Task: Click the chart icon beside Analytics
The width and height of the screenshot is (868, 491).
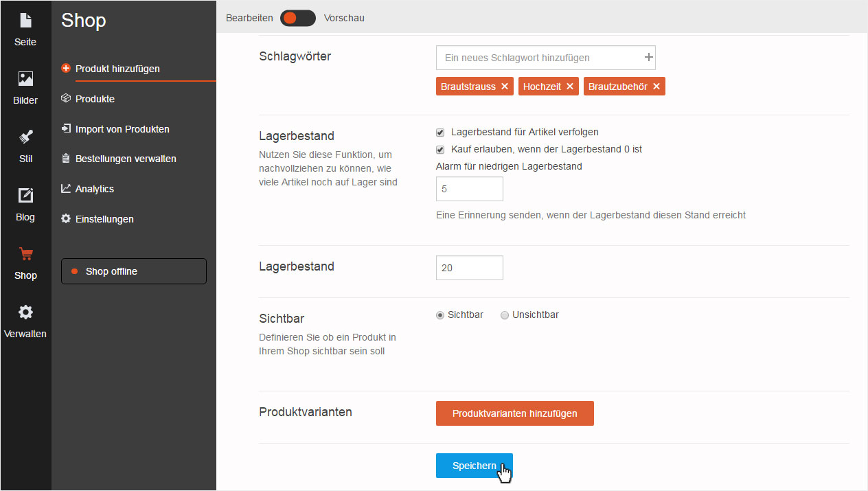Action: point(66,189)
